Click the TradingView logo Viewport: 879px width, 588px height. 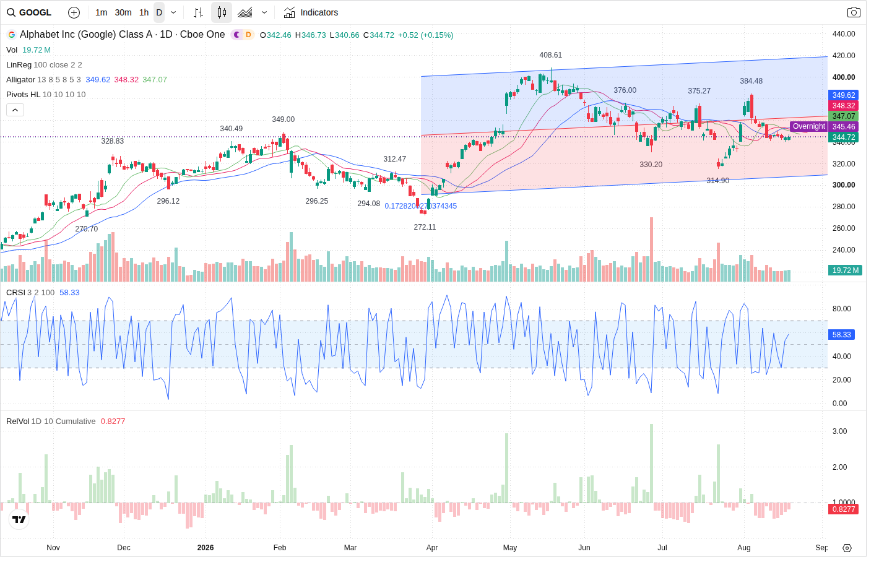pyautogui.click(x=19, y=520)
